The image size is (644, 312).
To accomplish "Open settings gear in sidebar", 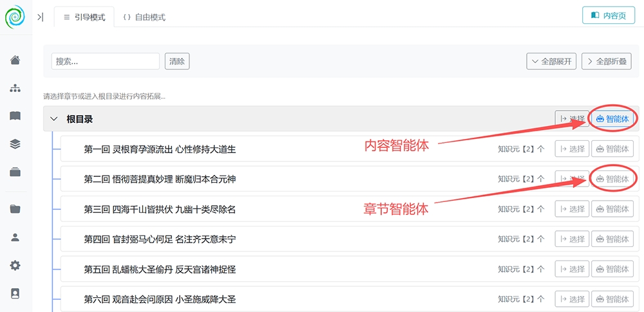I will click(x=15, y=265).
